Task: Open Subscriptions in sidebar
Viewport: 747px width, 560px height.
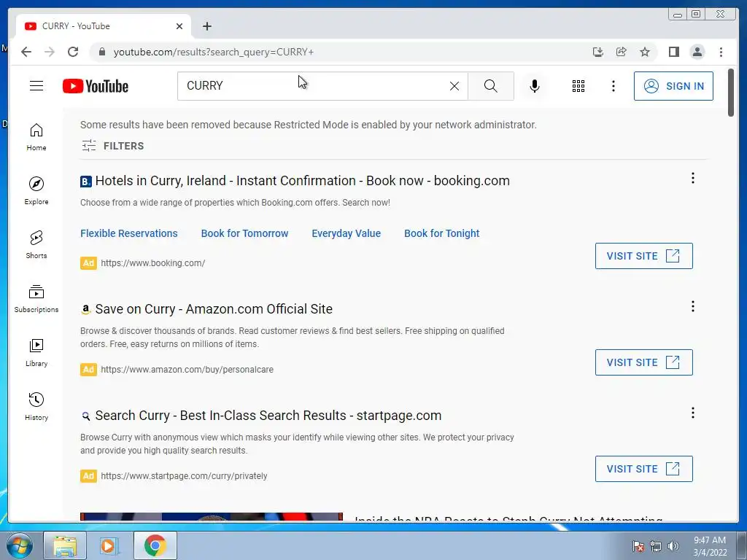Action: click(36, 298)
